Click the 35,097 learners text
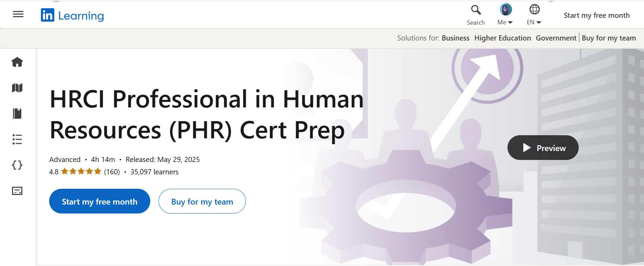Screen dimensions: 644x266 click(154, 172)
